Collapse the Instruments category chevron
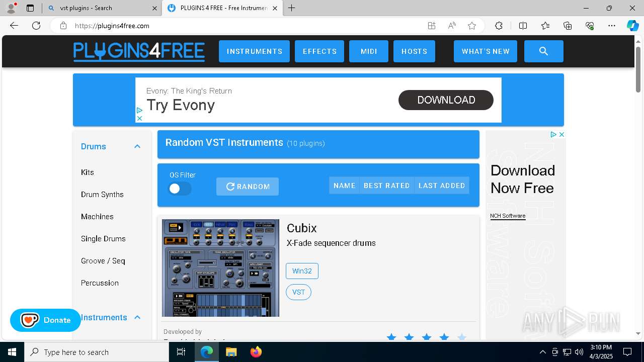This screenshot has width=644, height=362. (137, 317)
